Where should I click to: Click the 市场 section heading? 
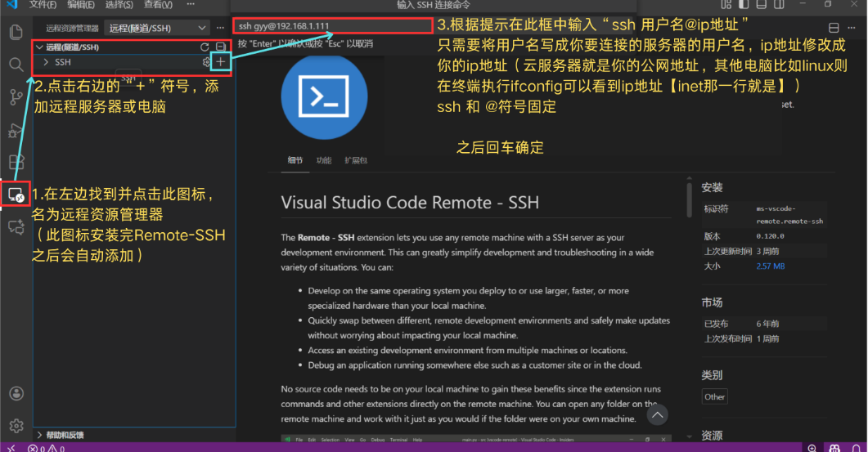tap(712, 302)
